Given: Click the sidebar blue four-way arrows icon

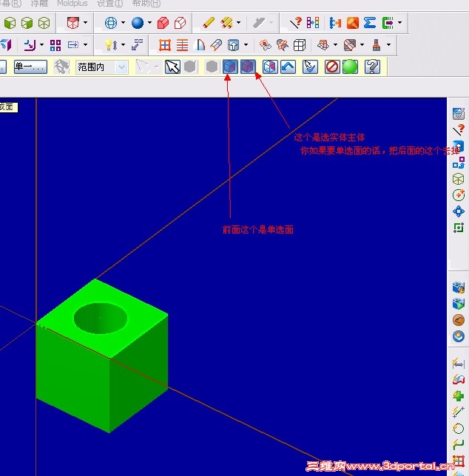Looking at the screenshot, I should (x=459, y=211).
